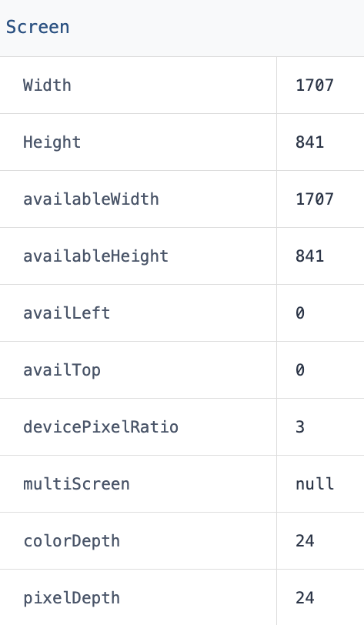This screenshot has width=364, height=625.
Task: Select the availableHeight label
Action: pyautogui.click(x=95, y=256)
